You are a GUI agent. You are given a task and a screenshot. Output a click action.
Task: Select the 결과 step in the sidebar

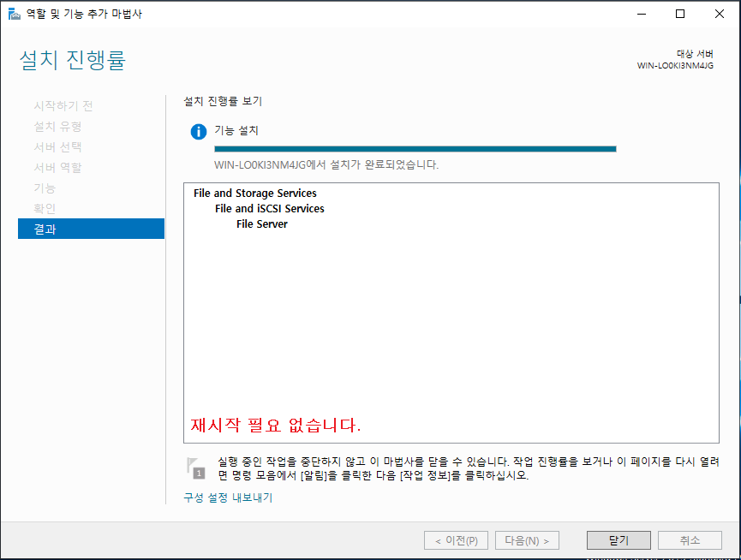coord(91,229)
